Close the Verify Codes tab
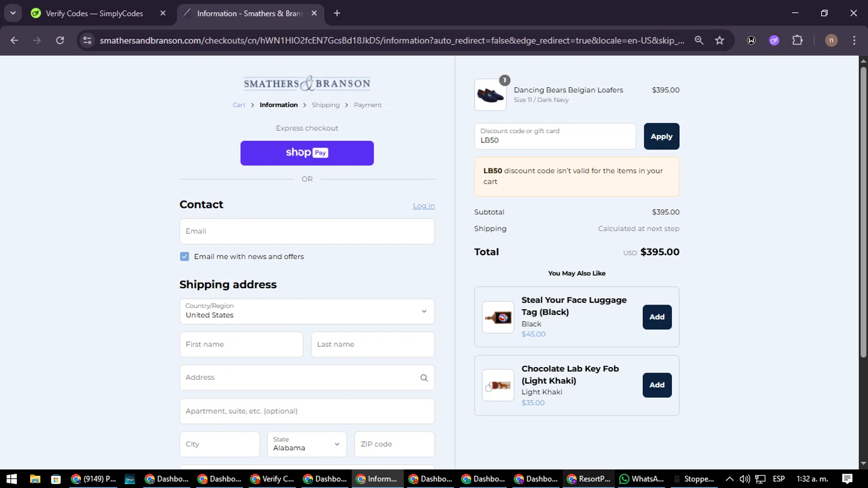This screenshot has height=488, width=868. point(163,13)
